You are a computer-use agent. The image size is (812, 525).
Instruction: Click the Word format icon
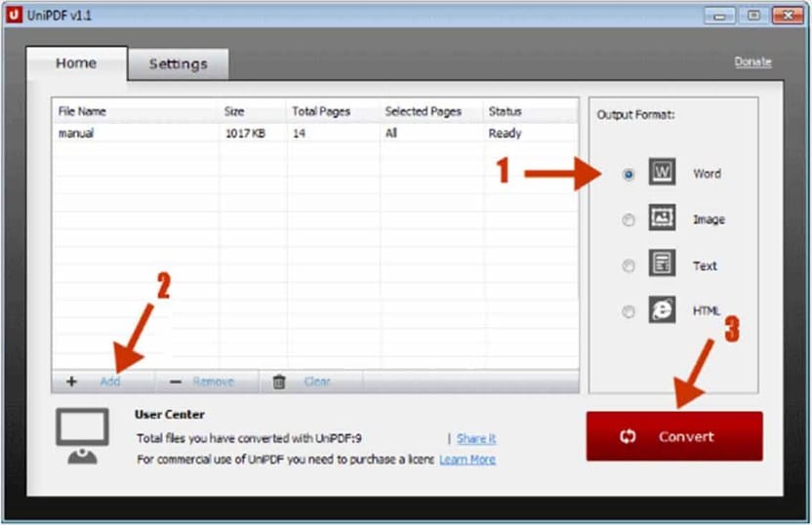pos(662,174)
